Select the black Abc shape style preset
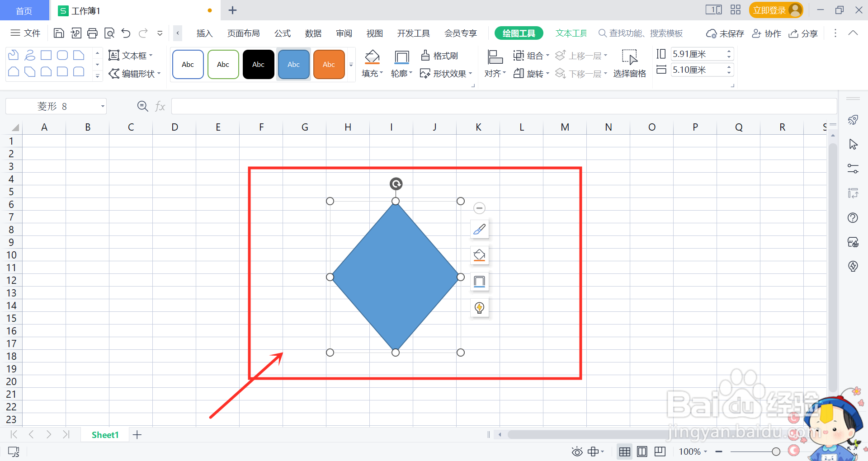This screenshot has width=868, height=461. [258, 64]
